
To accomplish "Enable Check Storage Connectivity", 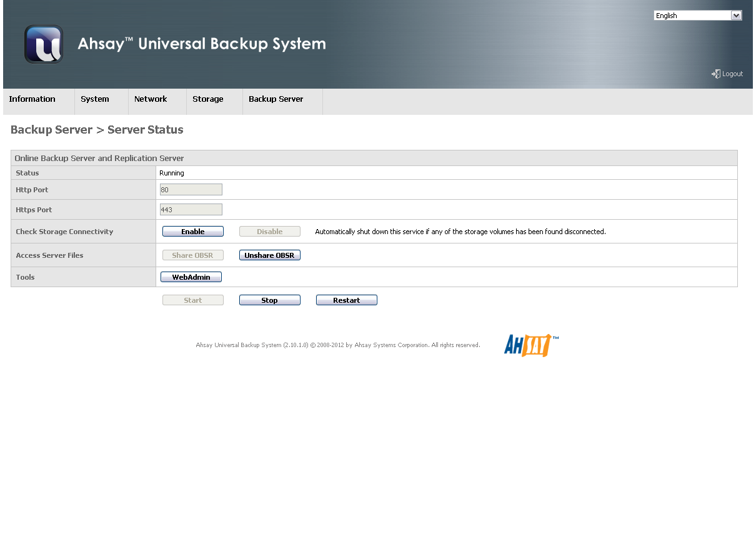I will click(193, 232).
